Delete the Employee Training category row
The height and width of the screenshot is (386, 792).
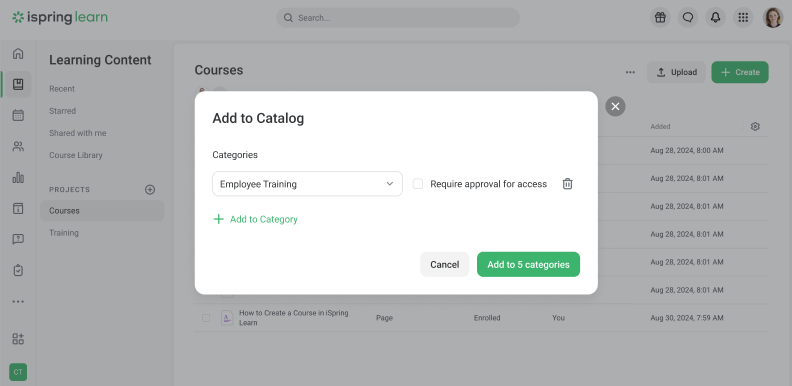point(567,184)
